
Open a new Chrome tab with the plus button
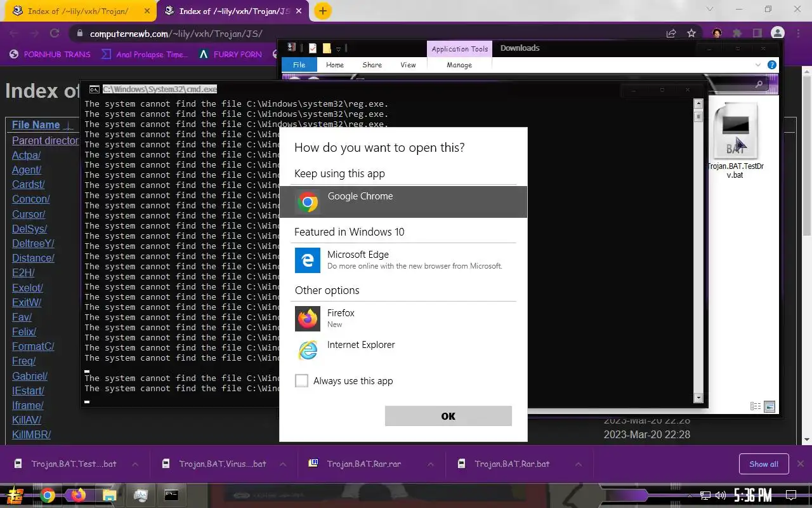pos(323,11)
